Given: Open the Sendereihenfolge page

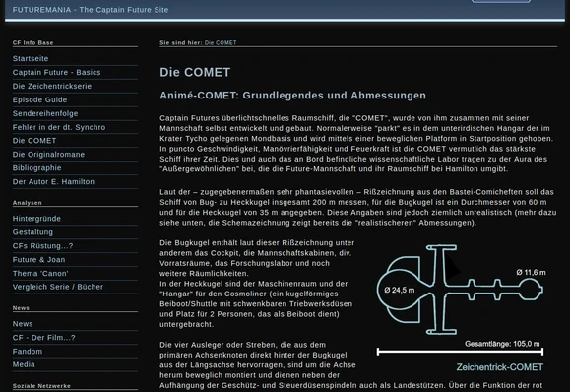Looking at the screenshot, I should coord(45,113).
